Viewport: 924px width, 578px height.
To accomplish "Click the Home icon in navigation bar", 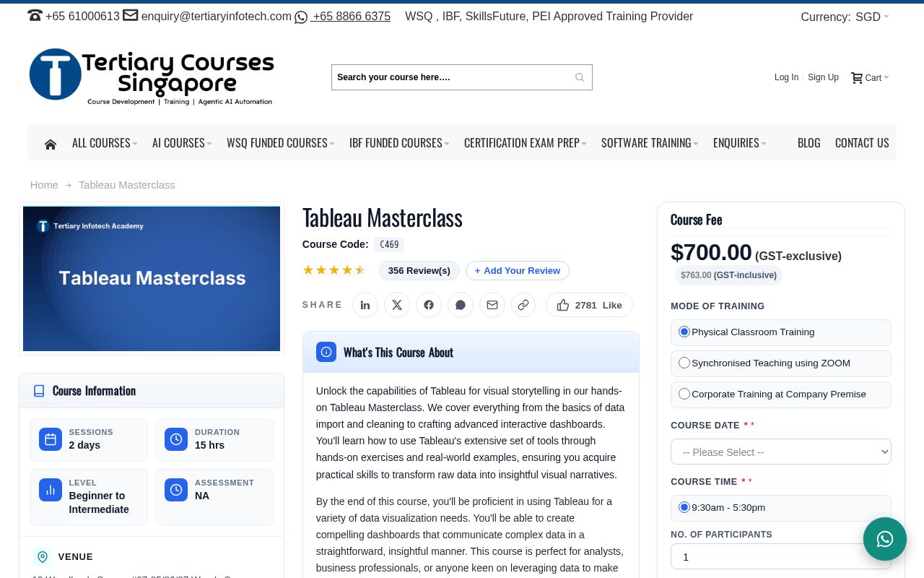I will coord(50,144).
